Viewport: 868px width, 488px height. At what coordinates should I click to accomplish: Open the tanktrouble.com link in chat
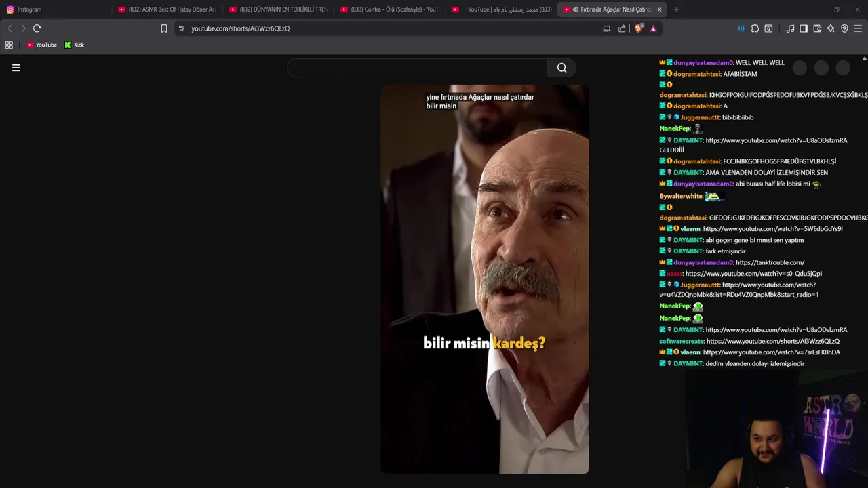pyautogui.click(x=770, y=262)
